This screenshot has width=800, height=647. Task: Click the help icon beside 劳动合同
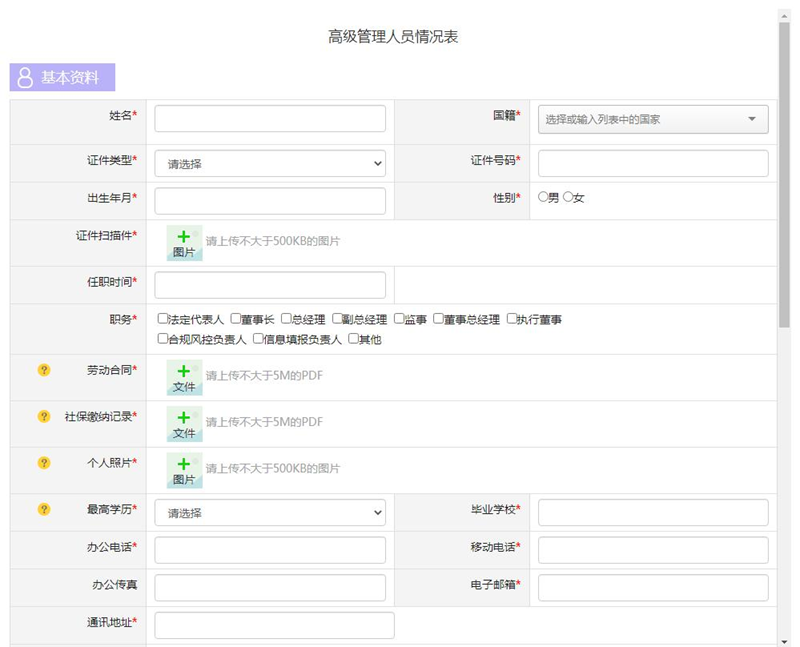click(44, 370)
